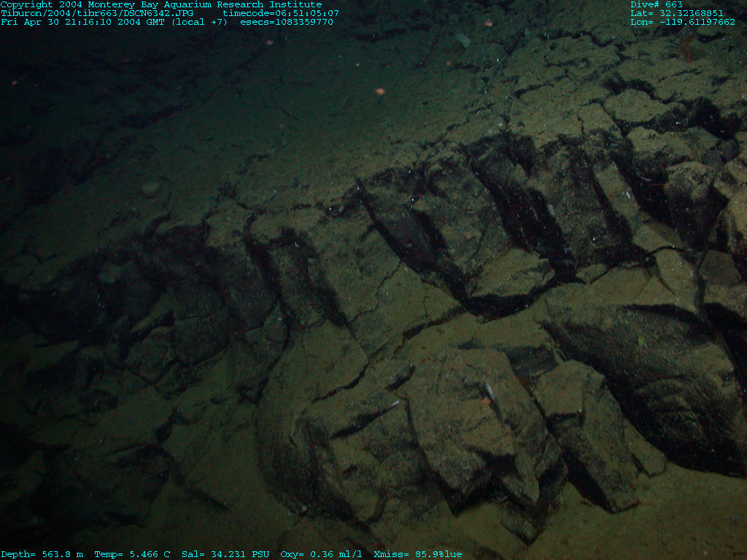747x560 pixels.
Task: Click the 'timecode=06:51:05:07' text
Action: 281,13
